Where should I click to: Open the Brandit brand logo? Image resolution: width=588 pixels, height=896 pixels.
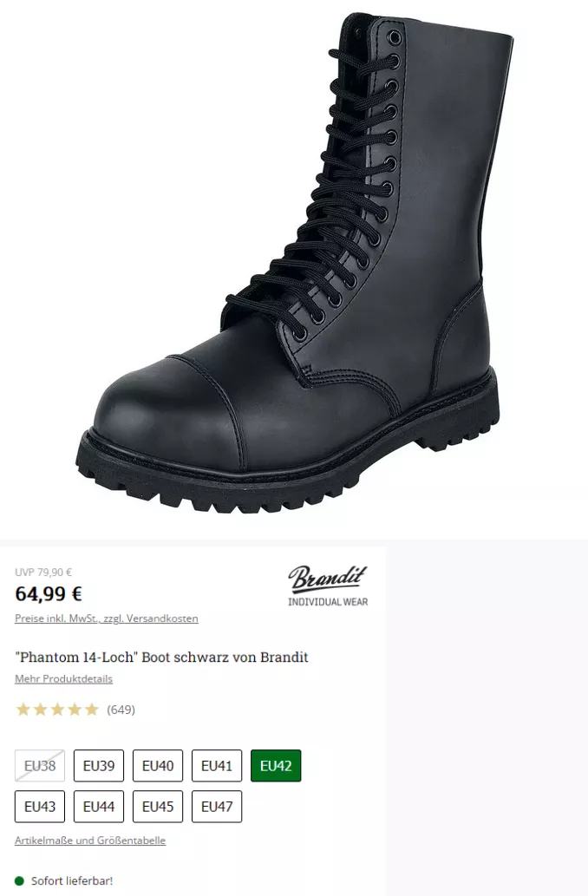(328, 585)
